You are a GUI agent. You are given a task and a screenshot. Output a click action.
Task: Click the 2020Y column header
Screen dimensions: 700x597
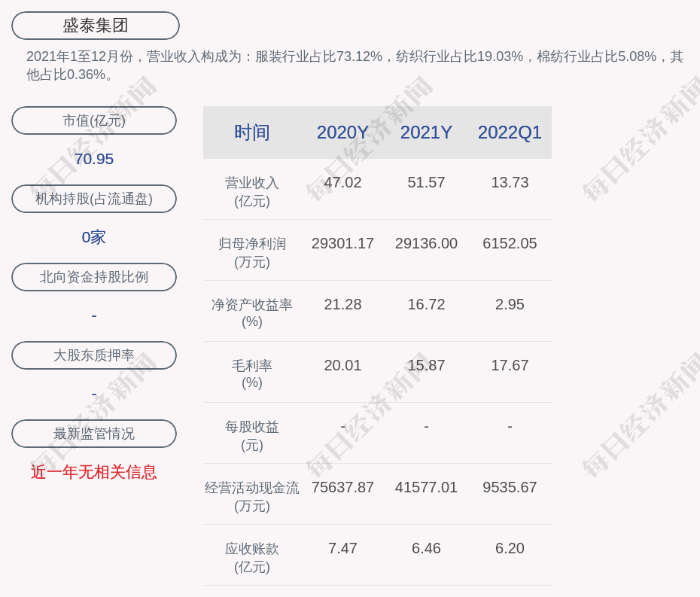342,132
